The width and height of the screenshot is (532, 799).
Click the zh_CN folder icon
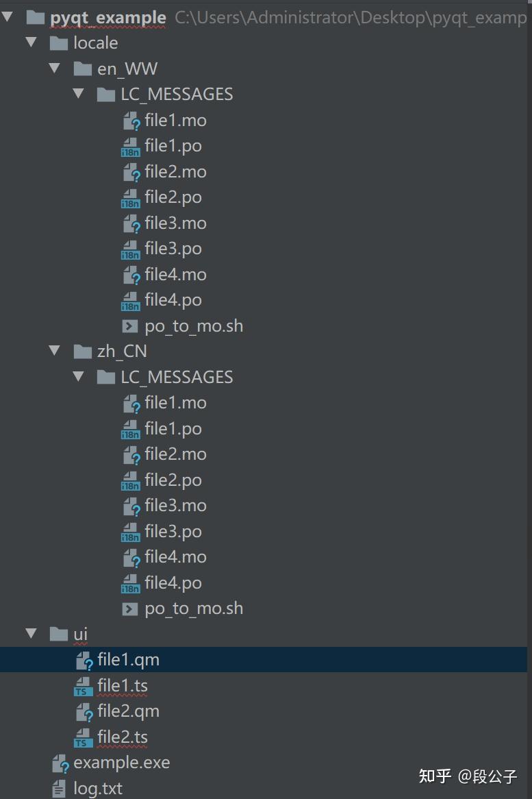tap(82, 352)
